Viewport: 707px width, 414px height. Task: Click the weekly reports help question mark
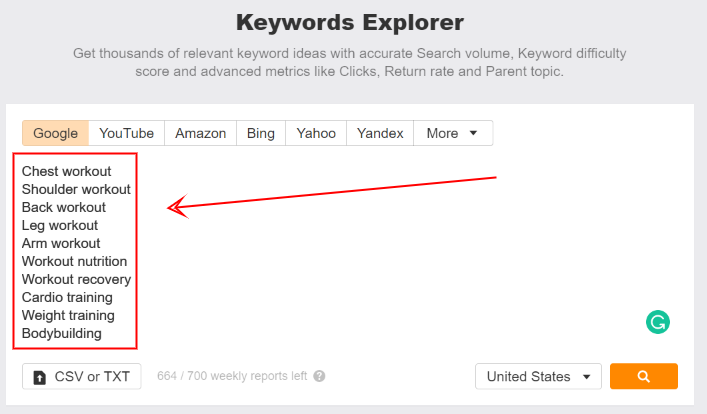coord(319,377)
